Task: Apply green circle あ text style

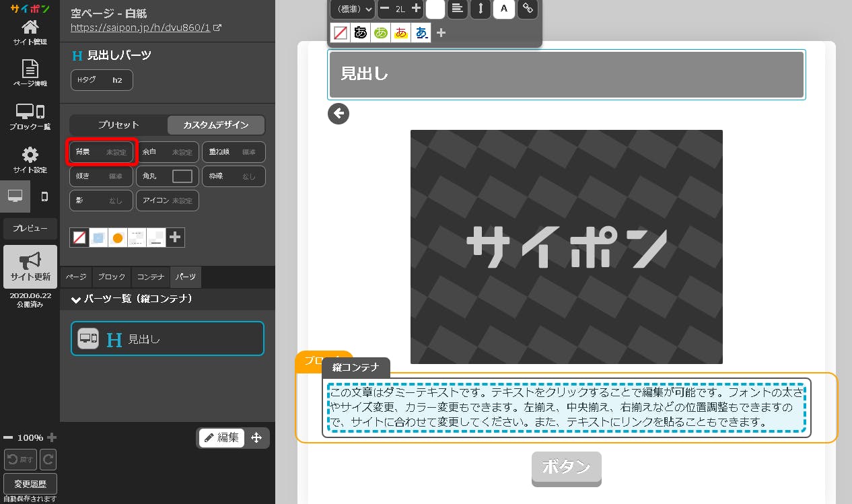Action: click(x=381, y=32)
